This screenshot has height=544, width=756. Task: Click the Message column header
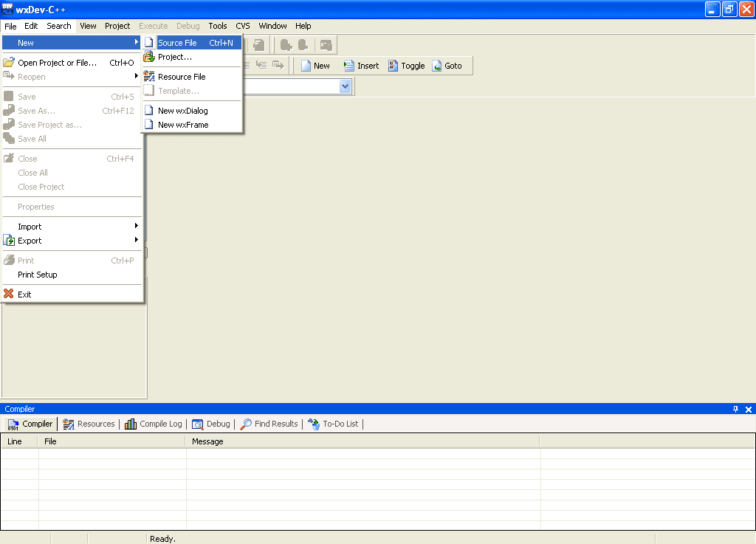click(x=362, y=441)
